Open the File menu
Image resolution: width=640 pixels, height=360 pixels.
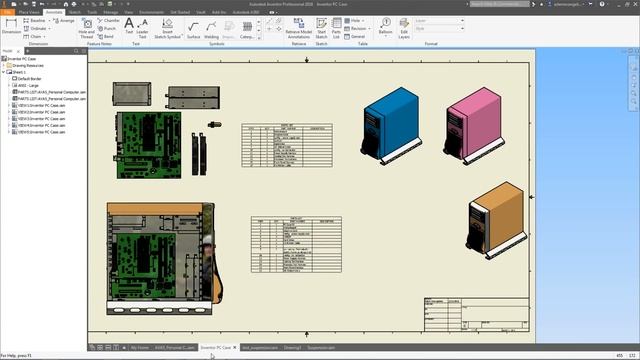[7, 12]
